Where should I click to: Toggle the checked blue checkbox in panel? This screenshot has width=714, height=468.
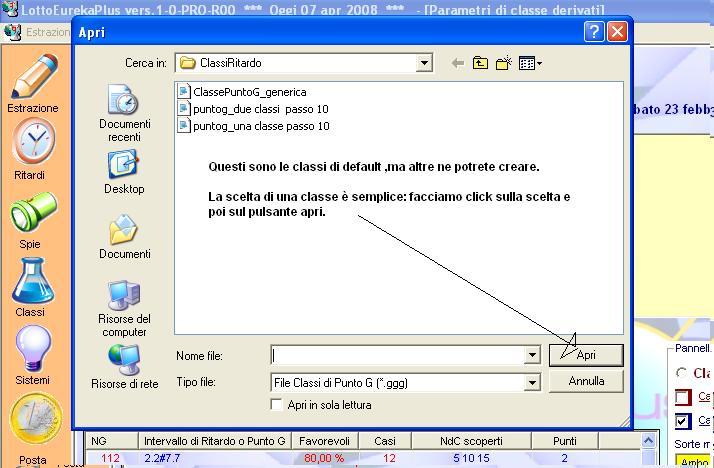pyautogui.click(x=683, y=421)
